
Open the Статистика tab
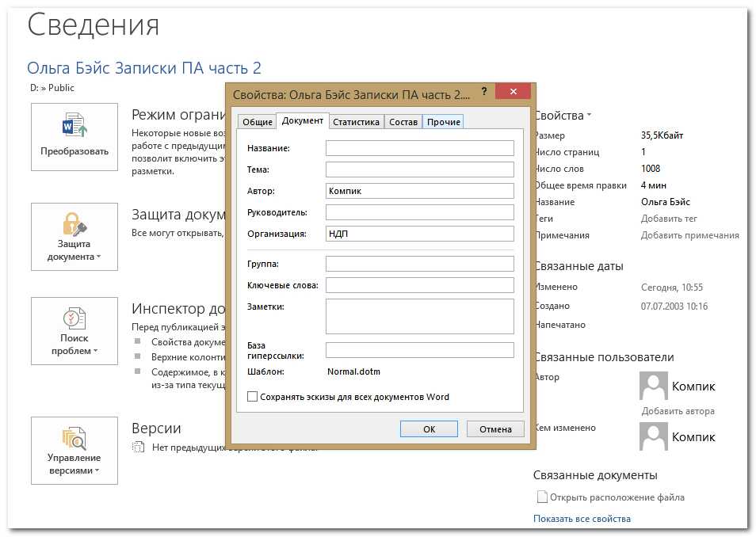click(x=357, y=122)
